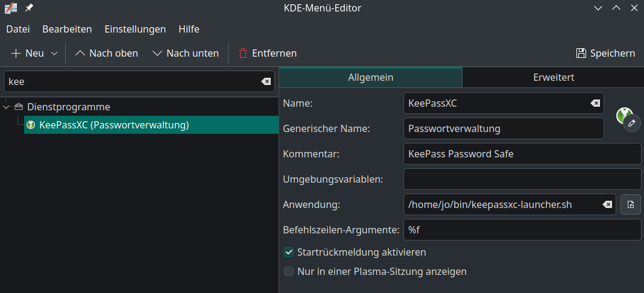Screen dimensions: 644x293
Task: Enable Nur in einer Plasma-Sitzung anzeigen
Action: [289, 271]
